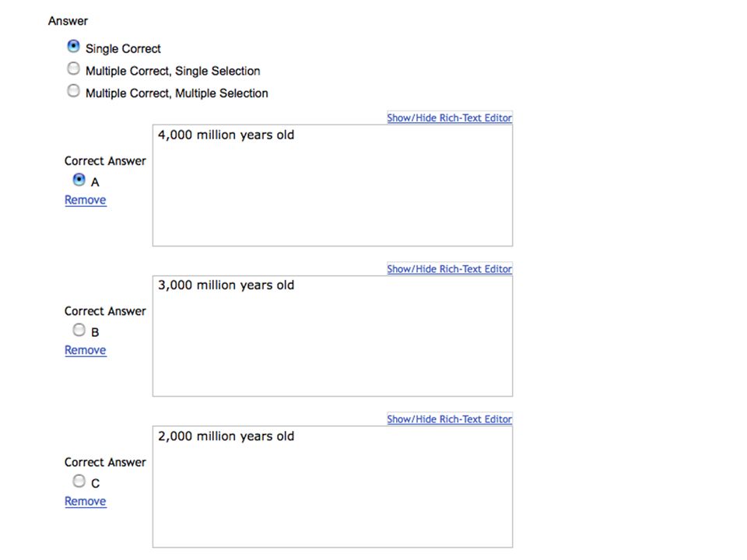Viewport: 747px width, 560px height.
Task: Show/Hide Rich-Text Editor for answer B
Action: [x=449, y=269]
